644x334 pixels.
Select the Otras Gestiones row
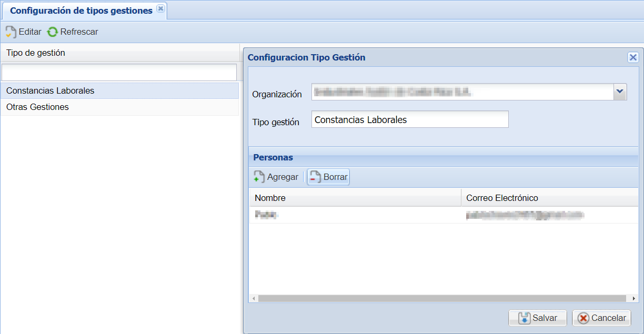[x=120, y=107]
